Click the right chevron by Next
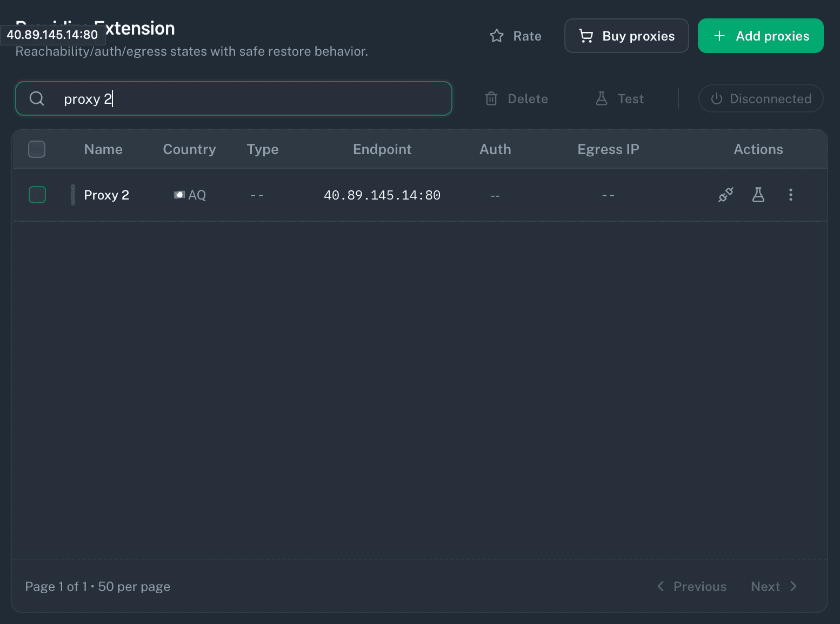 tap(794, 586)
